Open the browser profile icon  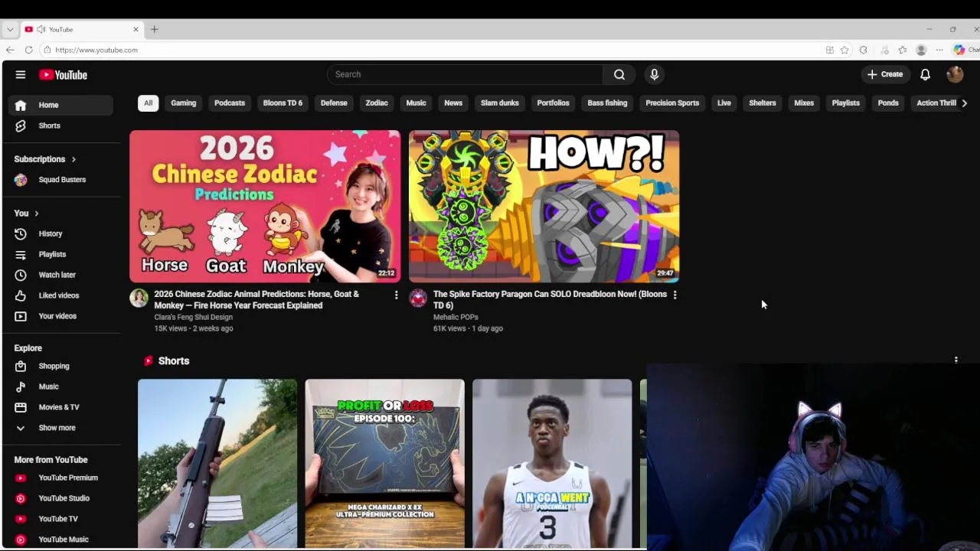[921, 50]
